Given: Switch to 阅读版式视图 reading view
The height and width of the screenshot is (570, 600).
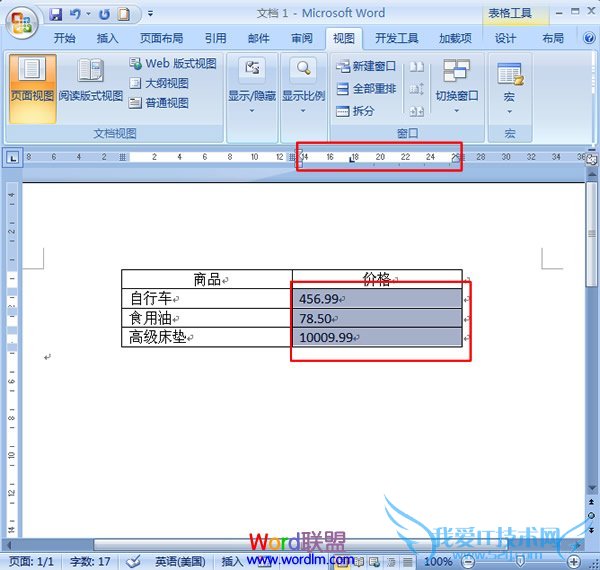Looking at the screenshot, I should pyautogui.click(x=91, y=81).
